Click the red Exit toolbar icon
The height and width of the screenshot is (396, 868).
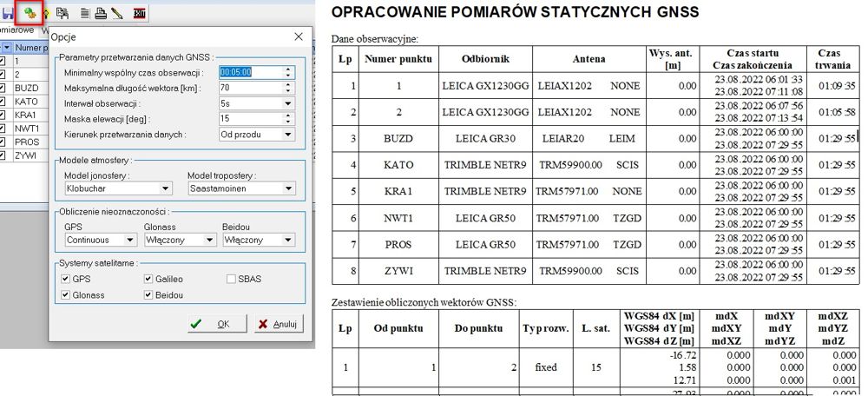pyautogui.click(x=140, y=13)
